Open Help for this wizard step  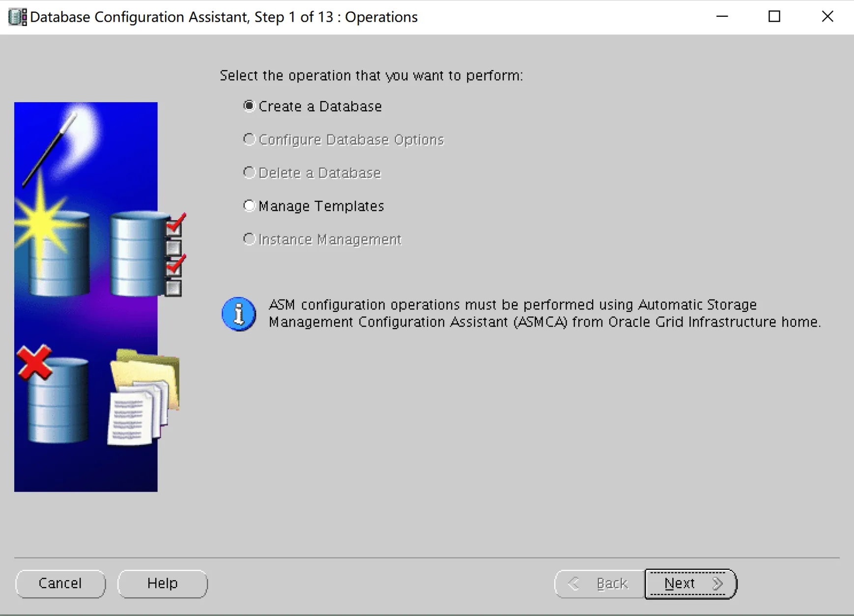pos(162,584)
